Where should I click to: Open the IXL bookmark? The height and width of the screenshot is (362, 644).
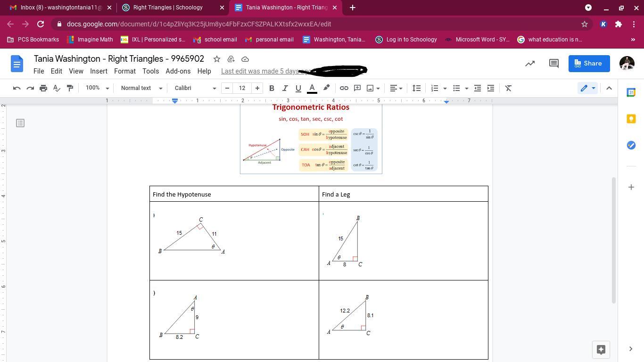[x=153, y=40]
